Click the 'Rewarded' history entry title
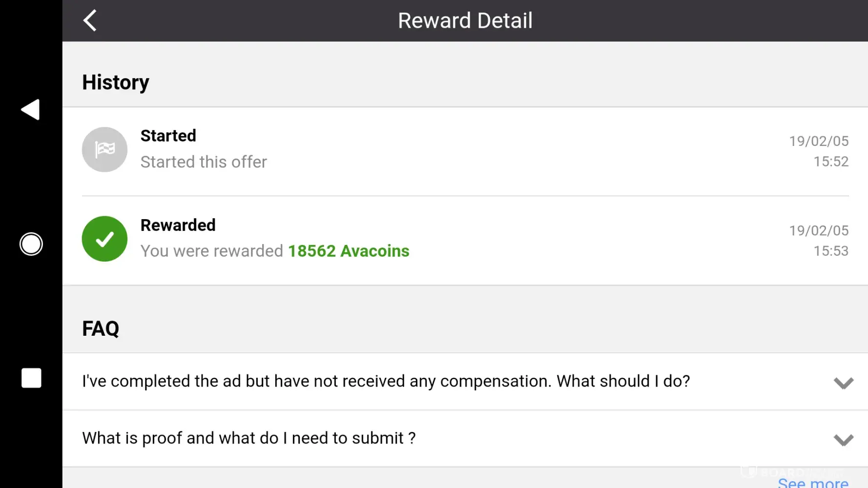Viewport: 868px width, 488px height. [x=178, y=225]
